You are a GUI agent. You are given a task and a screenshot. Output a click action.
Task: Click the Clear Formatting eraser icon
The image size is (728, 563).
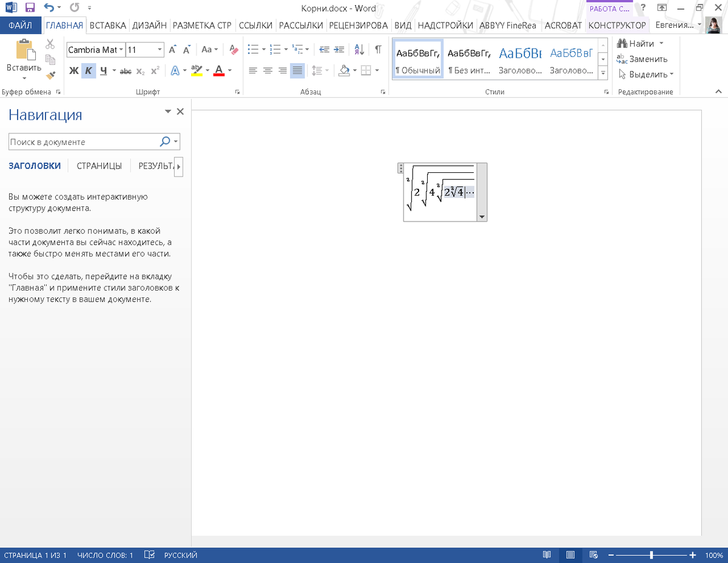[x=235, y=50]
